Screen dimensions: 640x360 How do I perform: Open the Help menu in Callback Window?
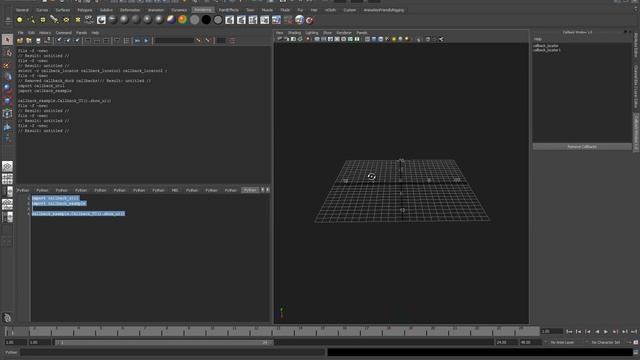[x=538, y=39]
